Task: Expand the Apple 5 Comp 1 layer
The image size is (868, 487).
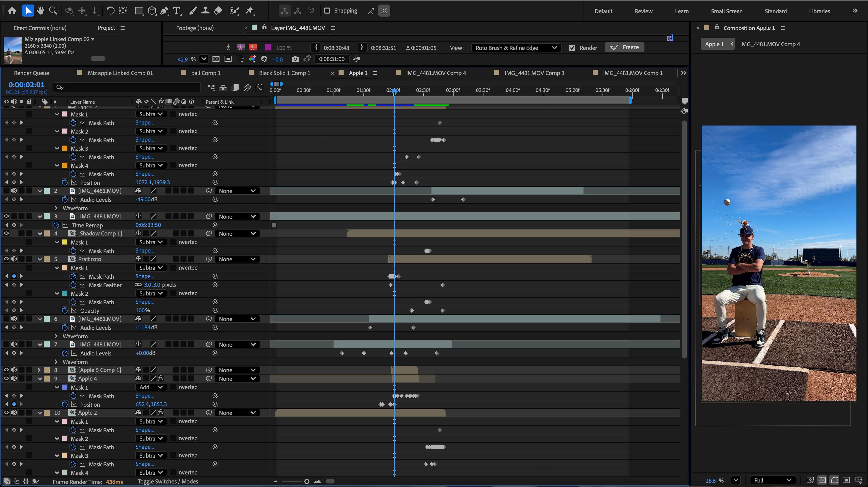Action: [x=39, y=370]
